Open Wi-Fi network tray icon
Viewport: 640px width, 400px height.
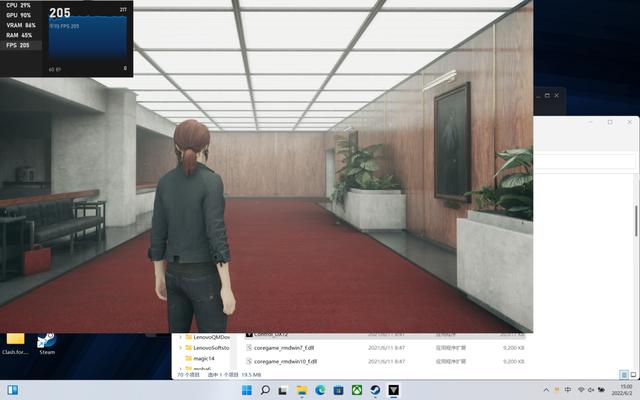tap(581, 390)
